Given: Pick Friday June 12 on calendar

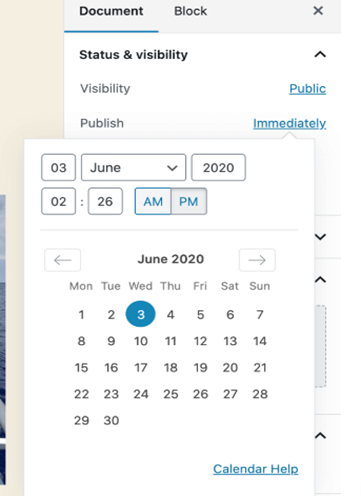Looking at the screenshot, I should pyautogui.click(x=200, y=341).
